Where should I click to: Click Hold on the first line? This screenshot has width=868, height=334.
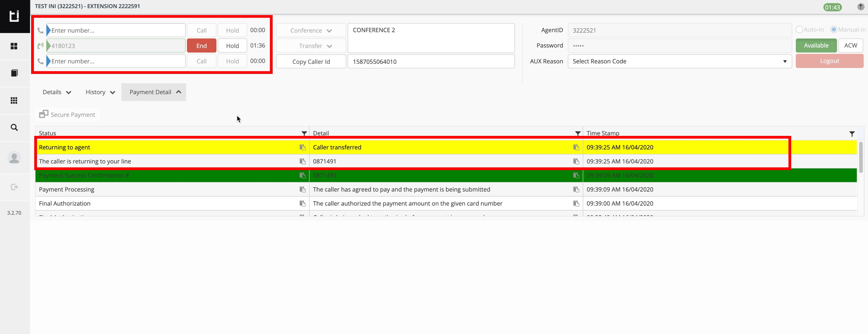pyautogui.click(x=232, y=30)
